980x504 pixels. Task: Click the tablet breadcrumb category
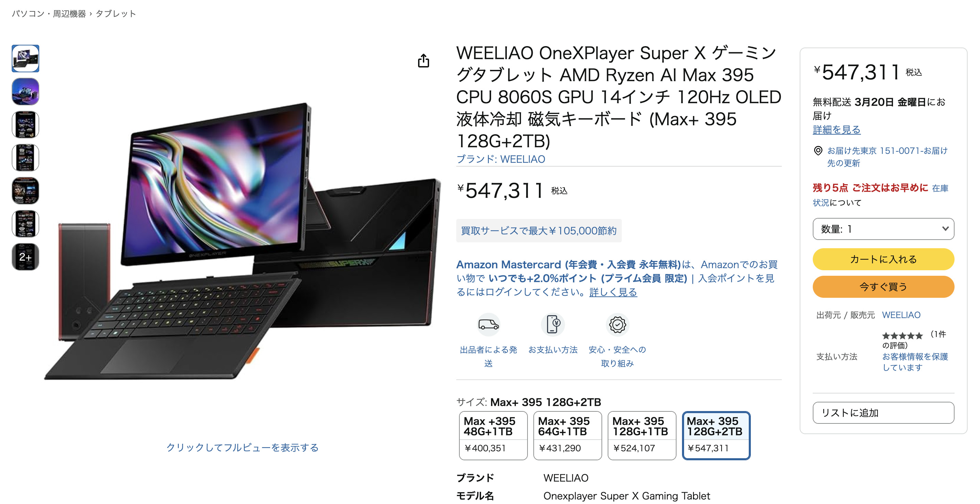pos(116,14)
